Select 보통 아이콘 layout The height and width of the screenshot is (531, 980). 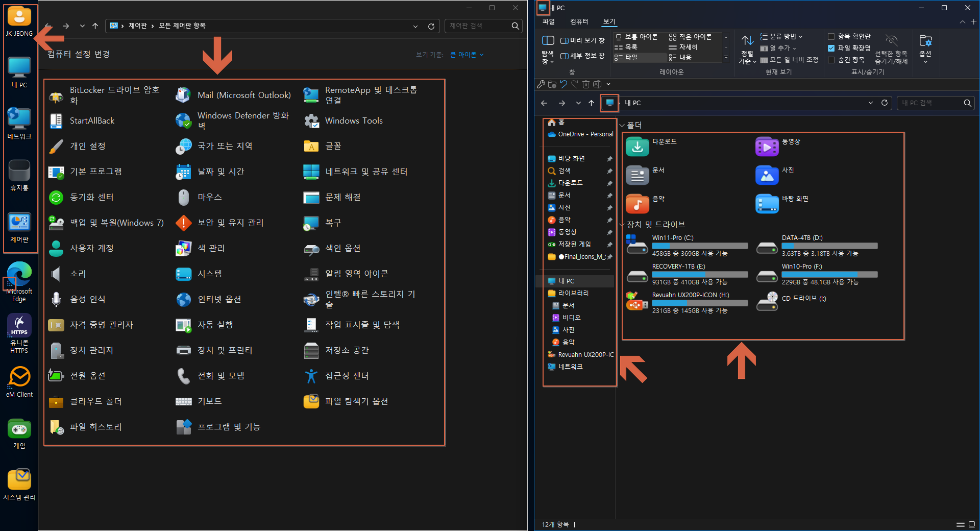click(636, 37)
